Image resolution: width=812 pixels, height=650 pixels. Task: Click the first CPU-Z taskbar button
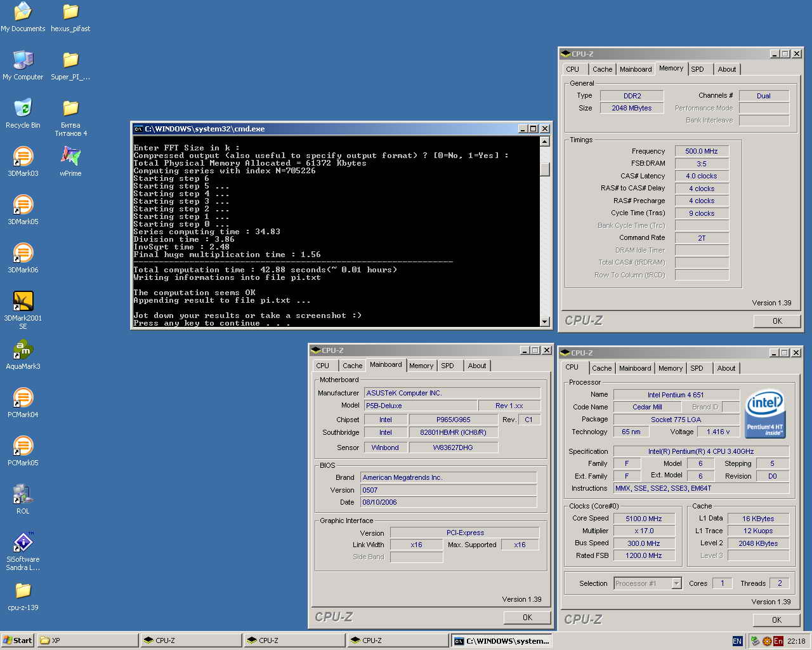(191, 640)
